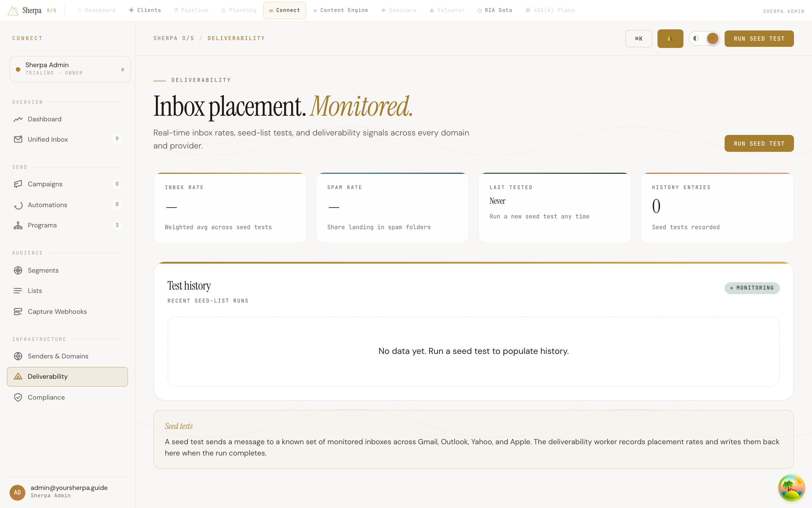Click the Connect envelope icon in top nav
812x508 pixels.
click(x=271, y=11)
